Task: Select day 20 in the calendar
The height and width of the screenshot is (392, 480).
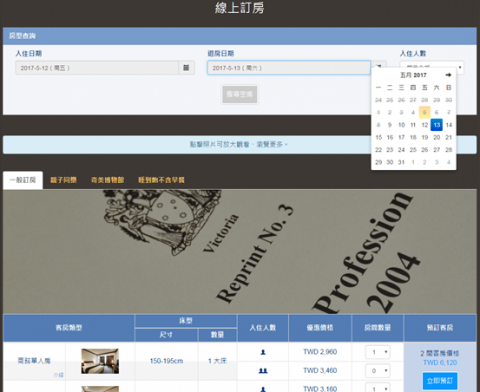Action: (x=437, y=137)
